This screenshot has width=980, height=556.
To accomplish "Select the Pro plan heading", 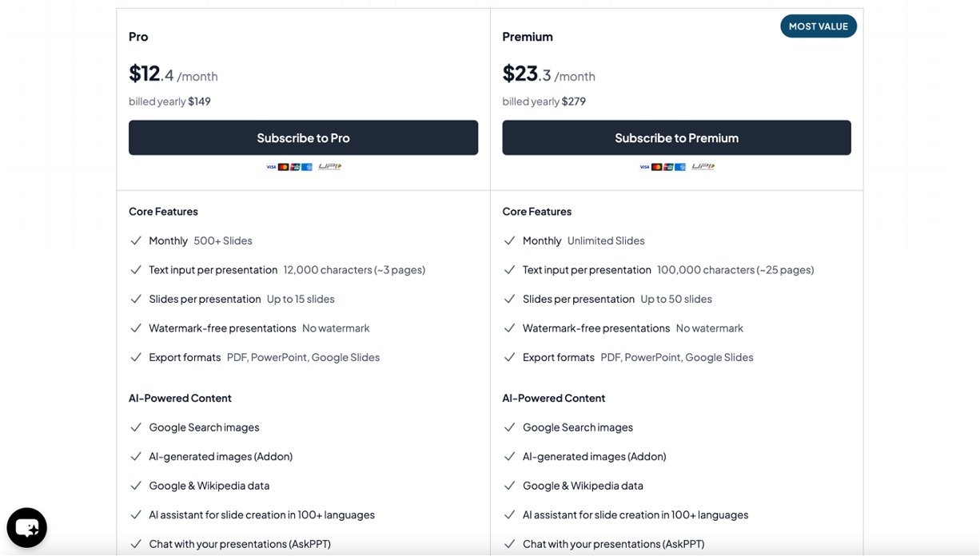I will (x=138, y=37).
